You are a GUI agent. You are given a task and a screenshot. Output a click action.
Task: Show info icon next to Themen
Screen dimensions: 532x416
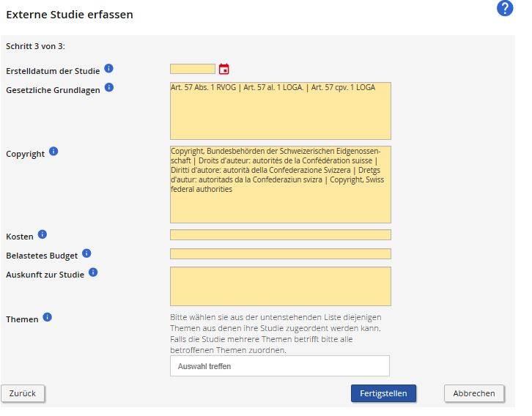(48, 317)
